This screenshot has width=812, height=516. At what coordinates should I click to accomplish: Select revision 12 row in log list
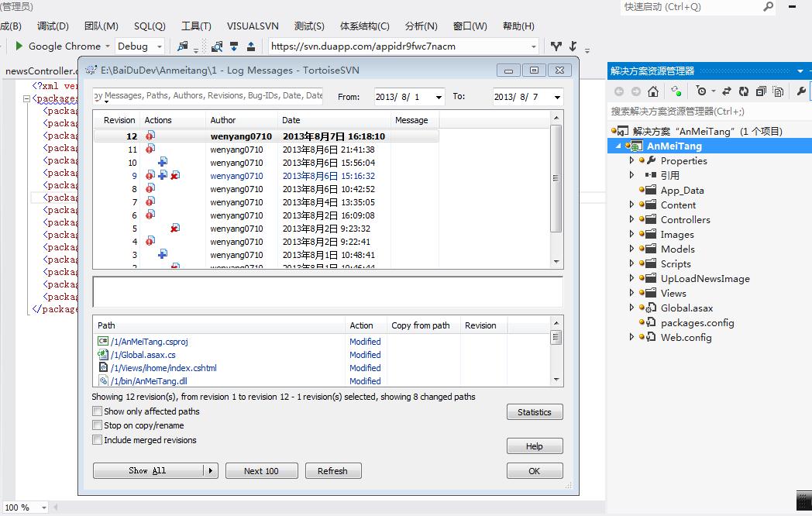[x=267, y=136]
